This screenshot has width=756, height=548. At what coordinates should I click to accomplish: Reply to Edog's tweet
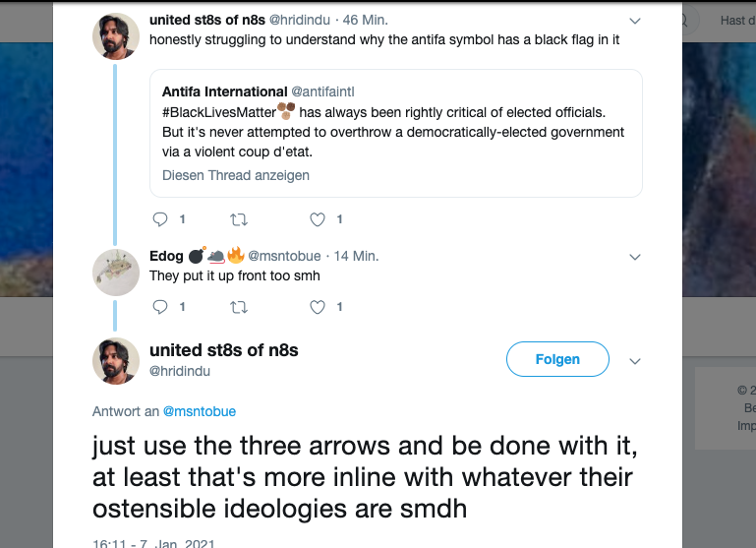coord(161,307)
